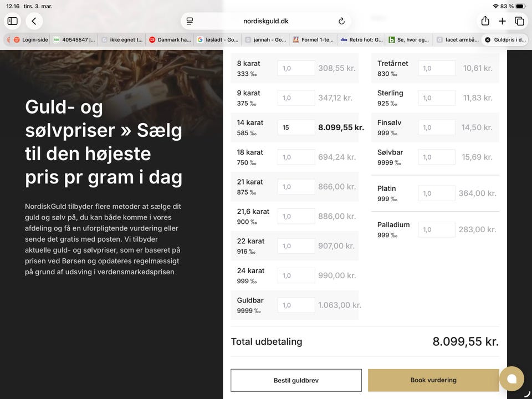
Task: Click the Guldbar gram input field
Action: [x=296, y=305]
